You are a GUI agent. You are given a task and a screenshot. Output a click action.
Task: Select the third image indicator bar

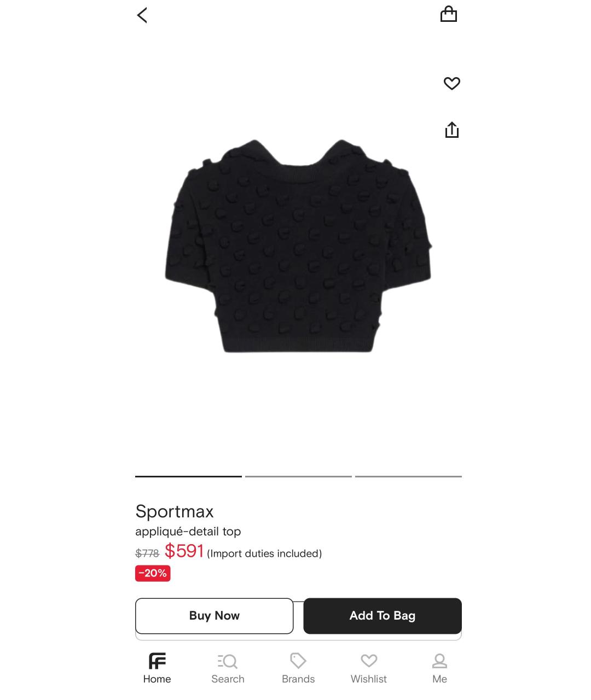(408, 476)
